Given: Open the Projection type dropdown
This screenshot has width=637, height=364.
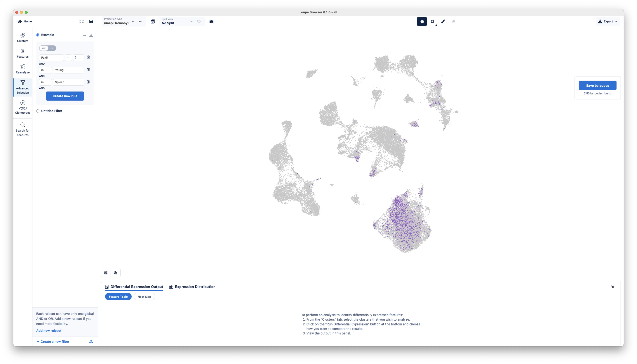Looking at the screenshot, I should [x=133, y=21].
